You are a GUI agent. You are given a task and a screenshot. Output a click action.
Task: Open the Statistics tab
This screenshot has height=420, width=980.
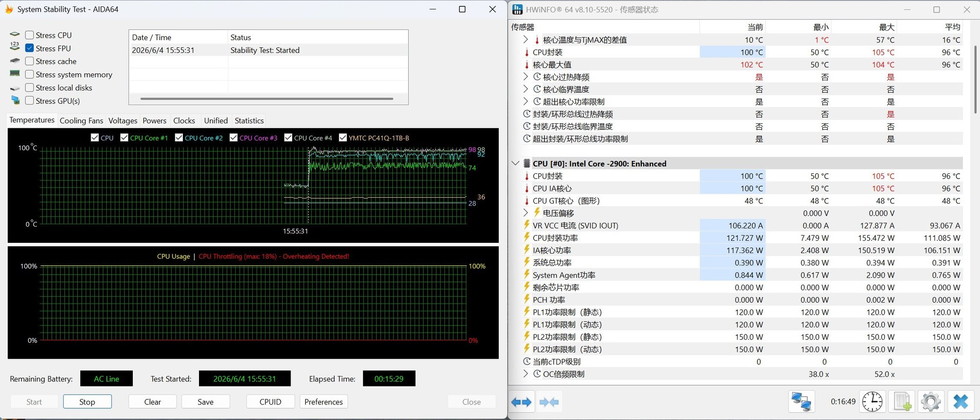coord(249,120)
